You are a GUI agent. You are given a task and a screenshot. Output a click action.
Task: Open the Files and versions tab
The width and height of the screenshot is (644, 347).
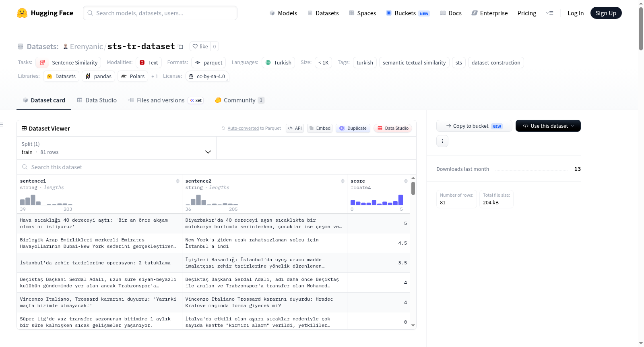(x=166, y=100)
